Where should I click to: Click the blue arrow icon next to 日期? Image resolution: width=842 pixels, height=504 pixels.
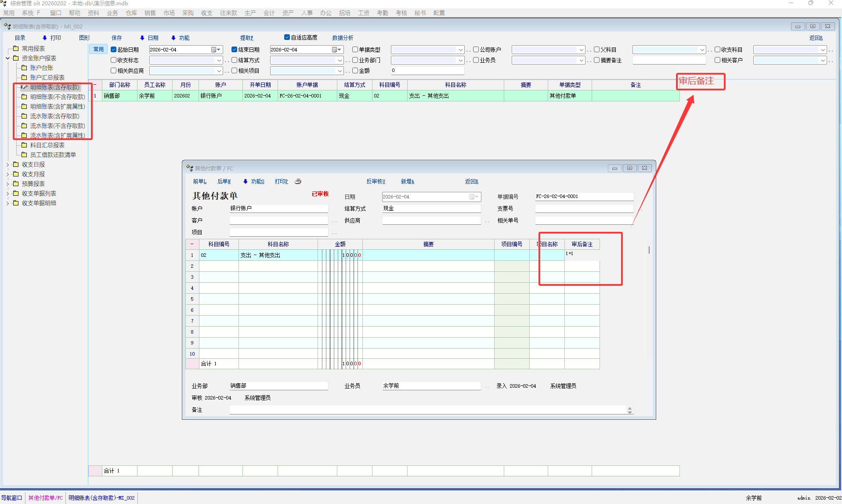click(142, 38)
